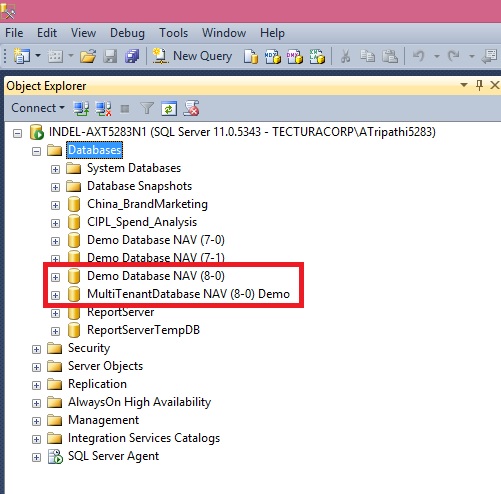The image size is (501, 494).
Task: Open the Help menu
Action: click(x=272, y=33)
